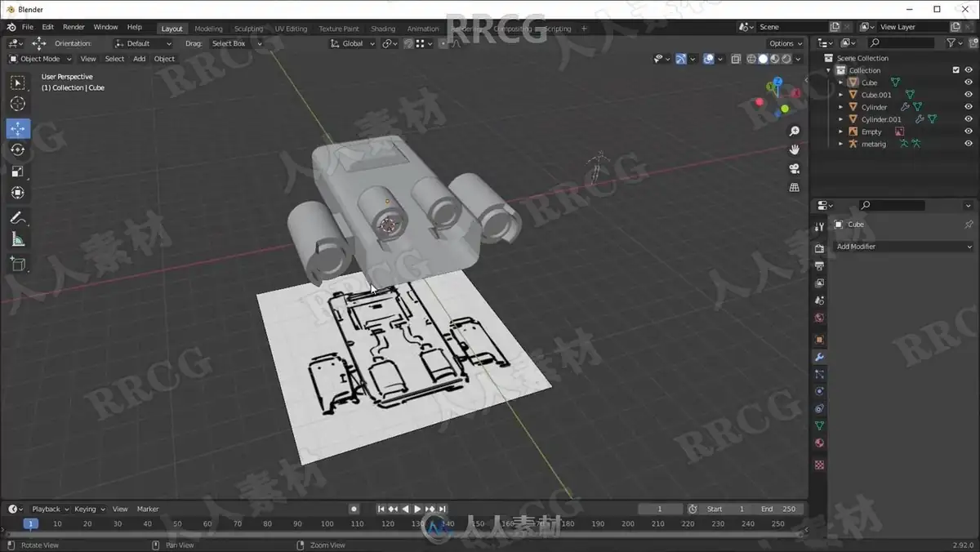This screenshot has width=980, height=552.
Task: Open the Texture properties tab
Action: pyautogui.click(x=819, y=465)
